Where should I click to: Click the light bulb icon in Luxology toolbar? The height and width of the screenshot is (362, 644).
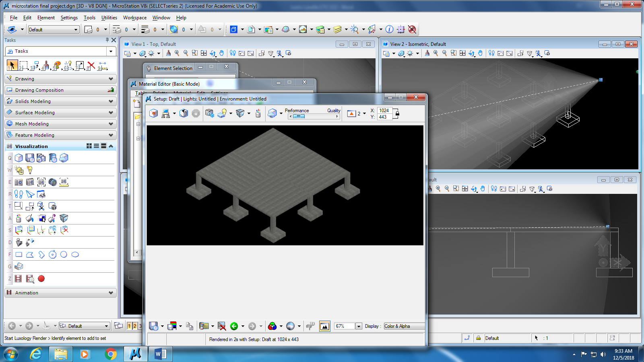point(223,113)
